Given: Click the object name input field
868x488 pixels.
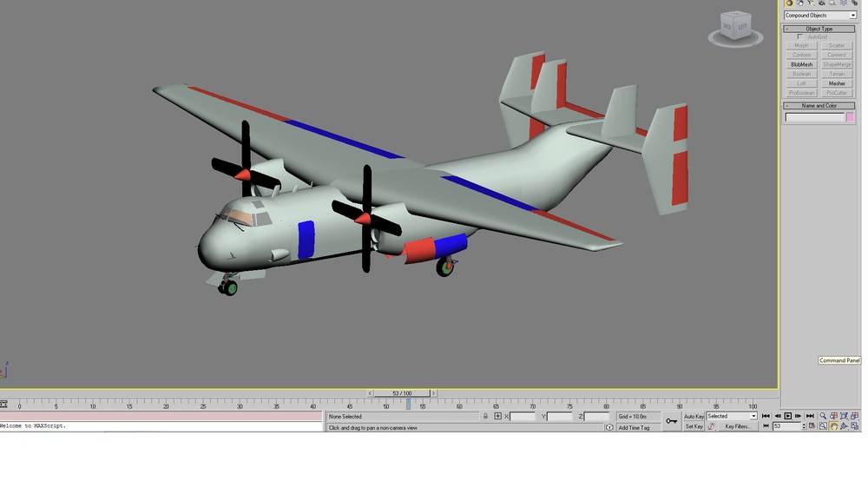Looking at the screenshot, I should coord(815,117).
